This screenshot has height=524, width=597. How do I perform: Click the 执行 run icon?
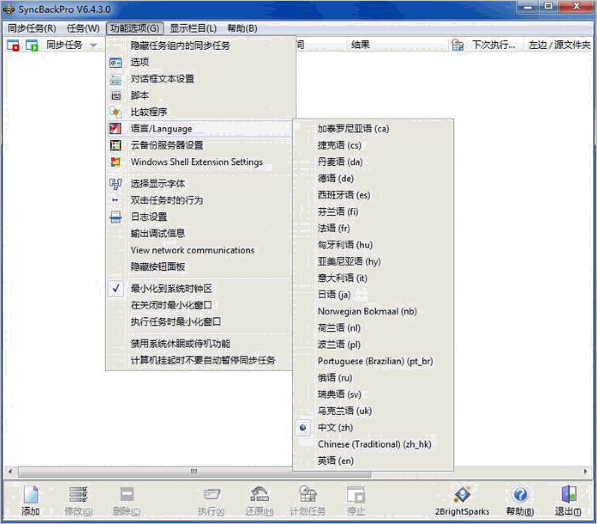tap(211, 494)
